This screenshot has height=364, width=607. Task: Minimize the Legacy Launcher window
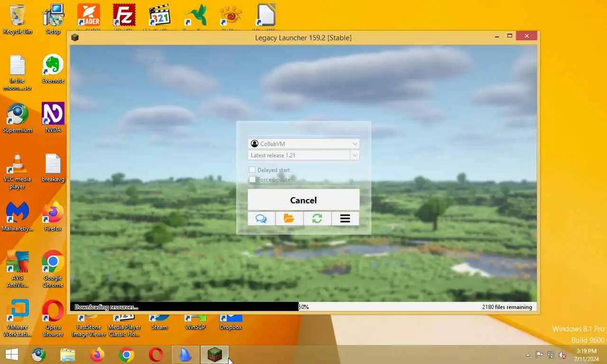click(x=497, y=36)
